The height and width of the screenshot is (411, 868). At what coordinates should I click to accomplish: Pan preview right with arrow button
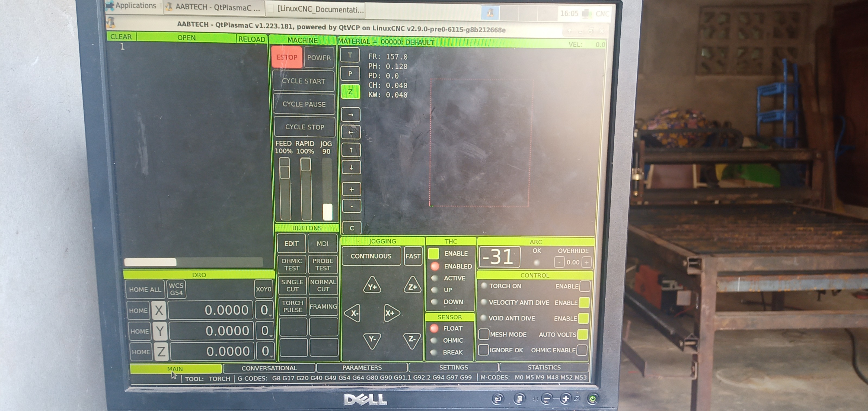pyautogui.click(x=351, y=114)
